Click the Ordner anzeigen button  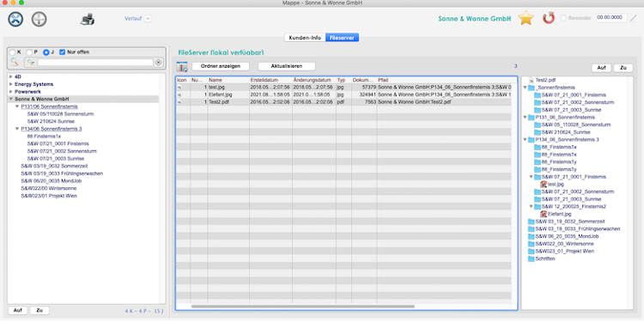click(x=221, y=66)
